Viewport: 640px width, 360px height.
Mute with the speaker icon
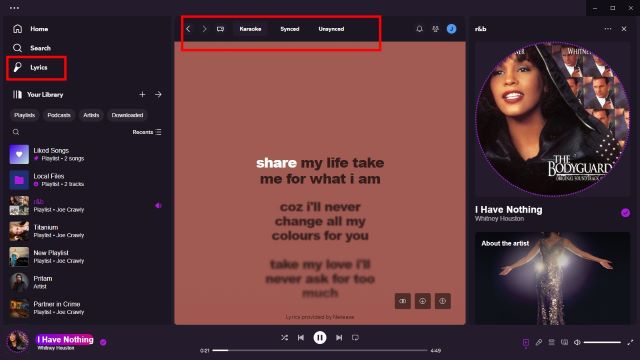click(x=577, y=342)
